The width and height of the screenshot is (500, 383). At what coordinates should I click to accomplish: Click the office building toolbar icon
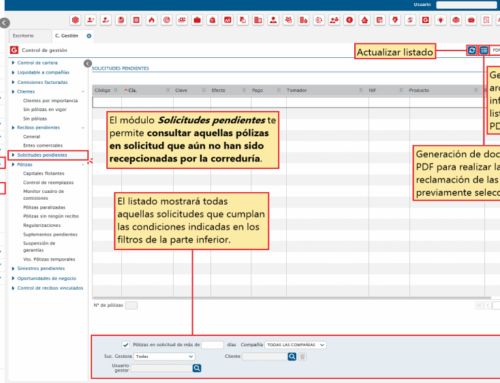pos(258,20)
